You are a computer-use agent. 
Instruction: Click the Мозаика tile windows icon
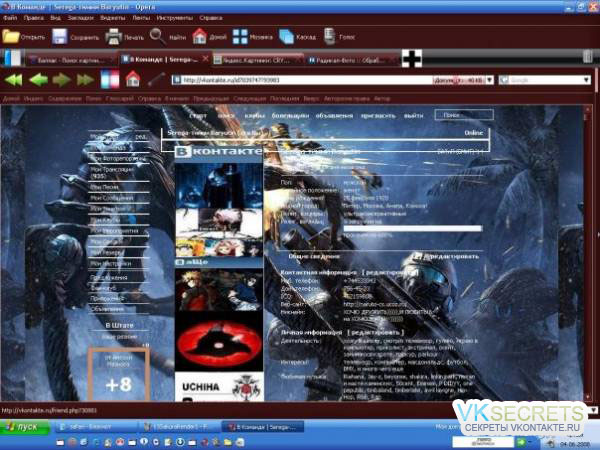click(x=240, y=37)
